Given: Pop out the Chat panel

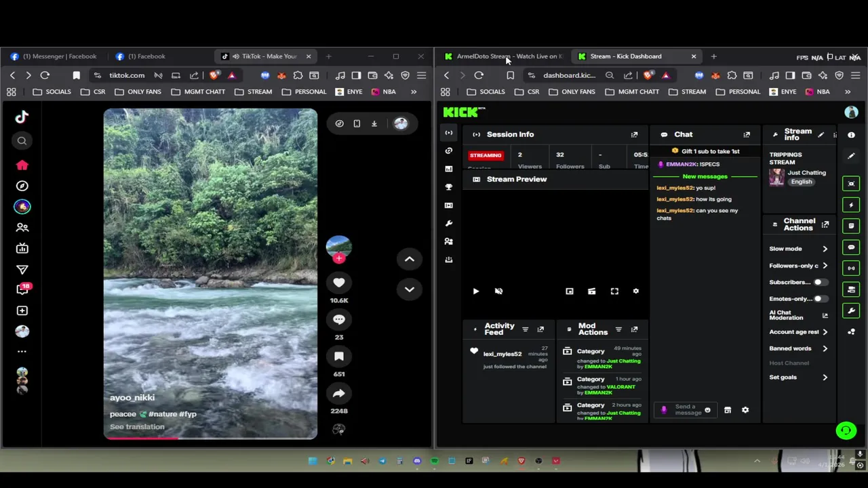Looking at the screenshot, I should [x=747, y=135].
